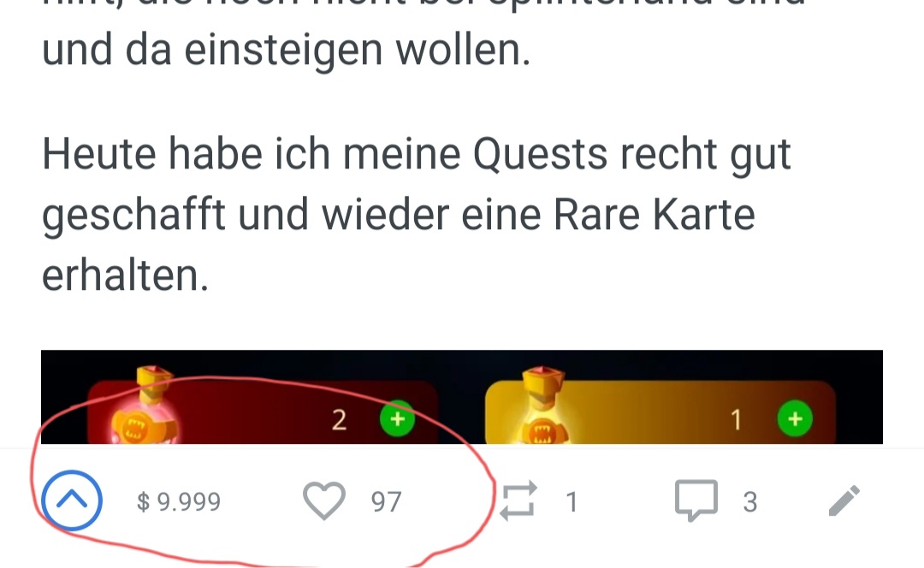This screenshot has height=568, width=924.
Task: Like the post with the heart icon
Action: pyautogui.click(x=324, y=500)
